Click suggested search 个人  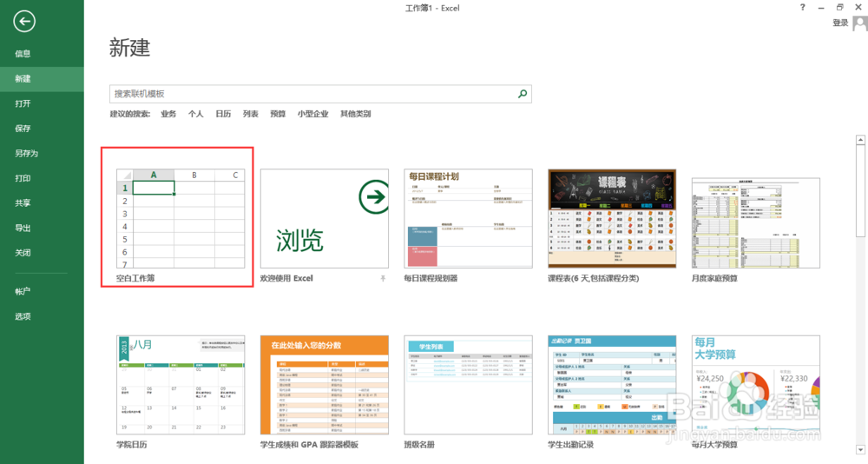point(195,114)
